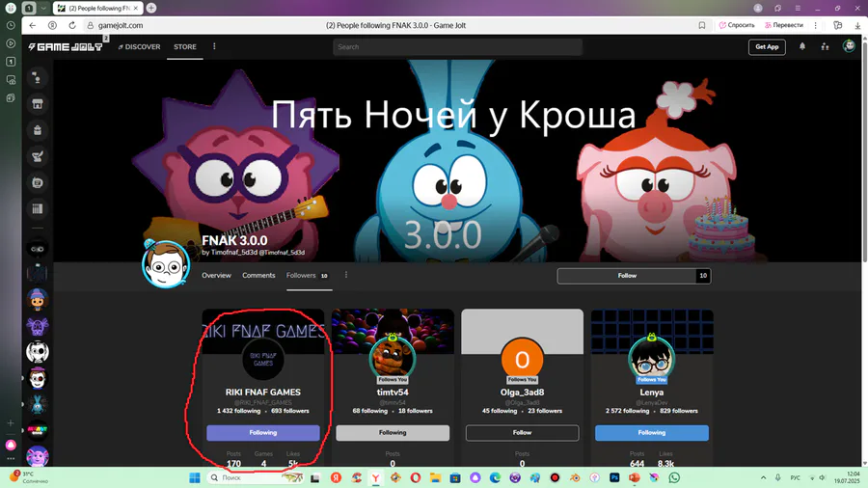The width and height of the screenshot is (868, 488).
Task: Select the People following FNAK browser tab
Action: pyautogui.click(x=97, y=9)
